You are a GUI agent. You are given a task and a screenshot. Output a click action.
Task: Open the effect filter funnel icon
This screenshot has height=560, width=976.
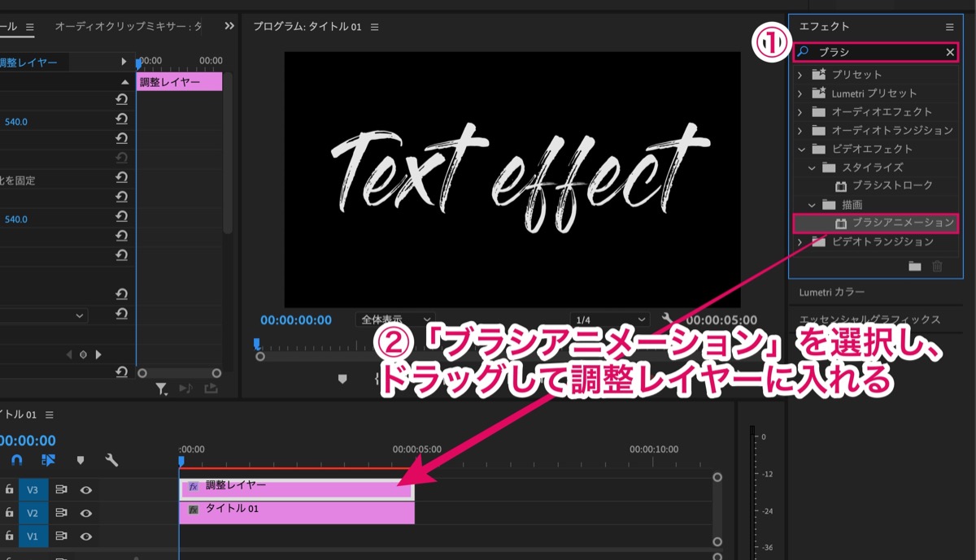point(161,389)
